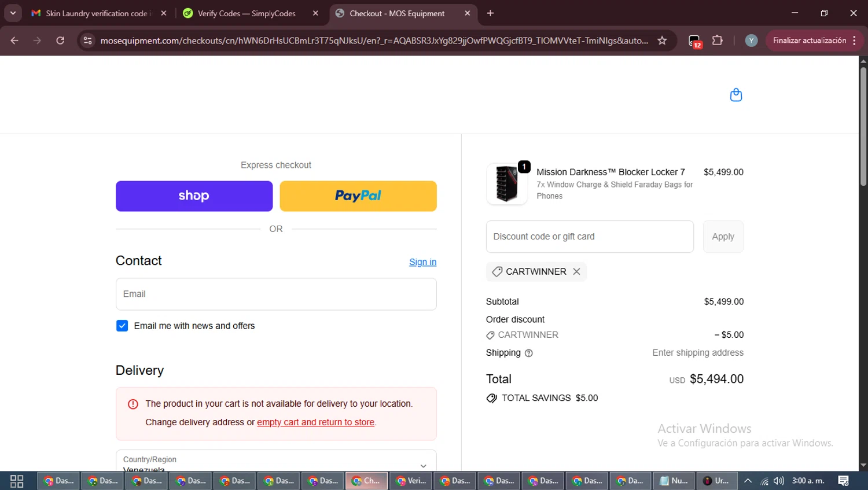The width and height of the screenshot is (868, 490).
Task: Close the Skin Laundry verification tab
Action: pos(164,13)
